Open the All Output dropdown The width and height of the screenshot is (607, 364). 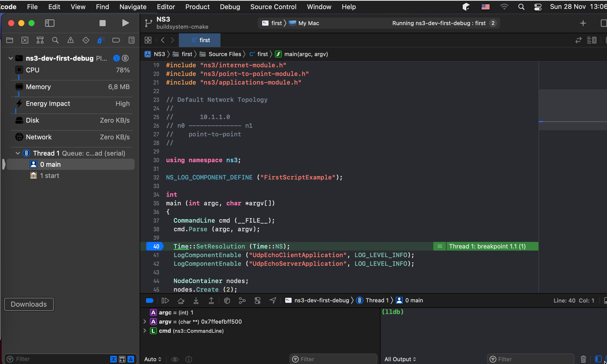(400, 359)
